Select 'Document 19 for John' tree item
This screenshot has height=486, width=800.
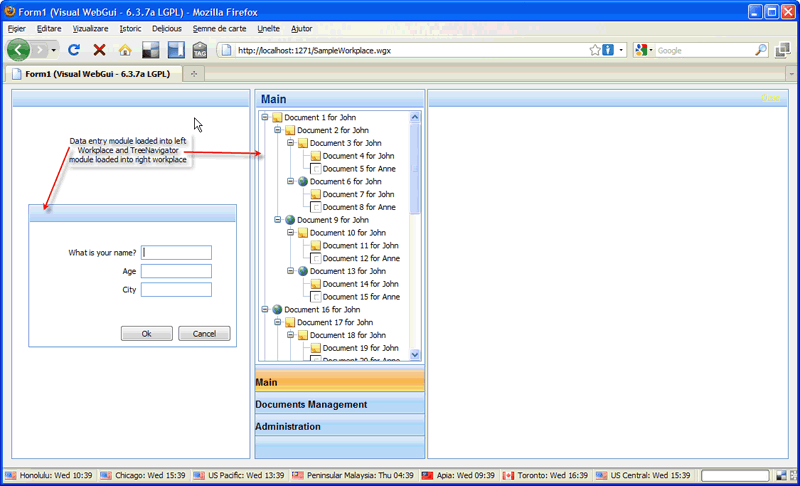coord(360,348)
